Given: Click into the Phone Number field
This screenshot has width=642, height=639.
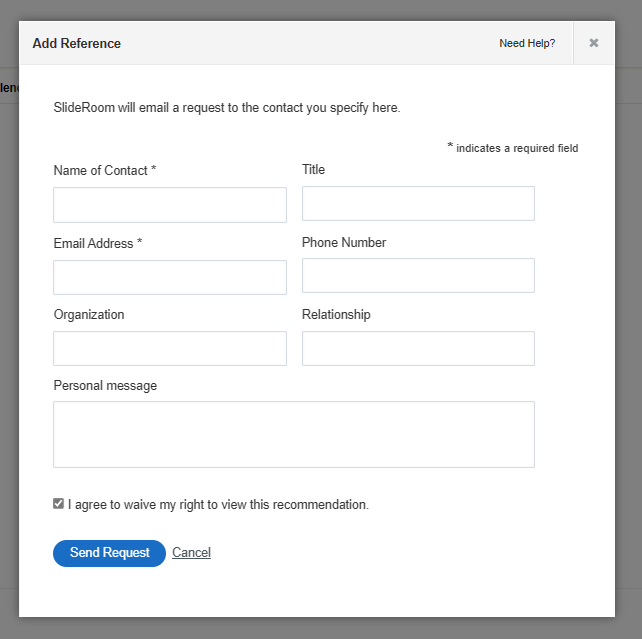Looking at the screenshot, I should tap(418, 275).
